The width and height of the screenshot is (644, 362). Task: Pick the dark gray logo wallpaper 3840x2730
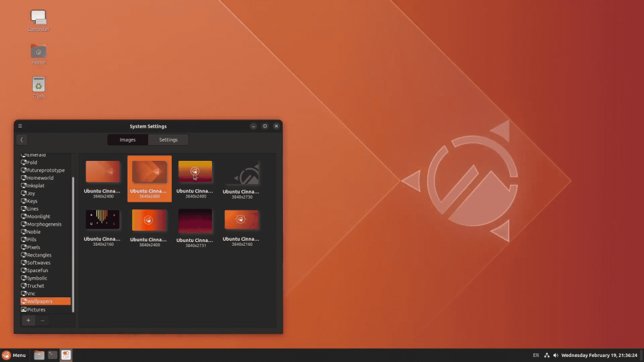(241, 173)
